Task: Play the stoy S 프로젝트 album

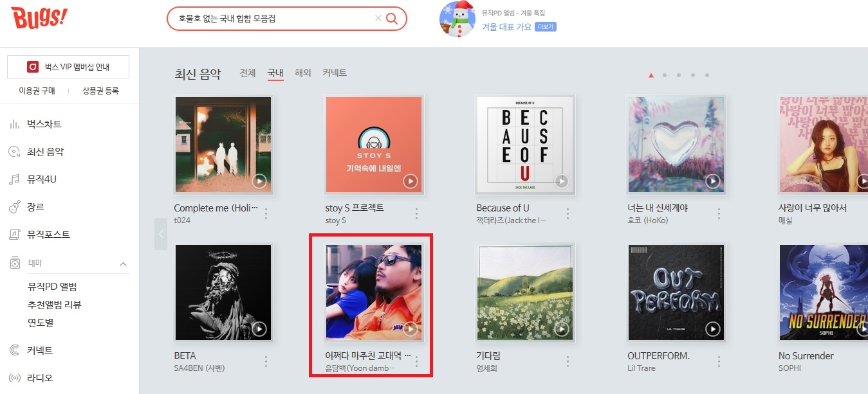Action: click(411, 181)
